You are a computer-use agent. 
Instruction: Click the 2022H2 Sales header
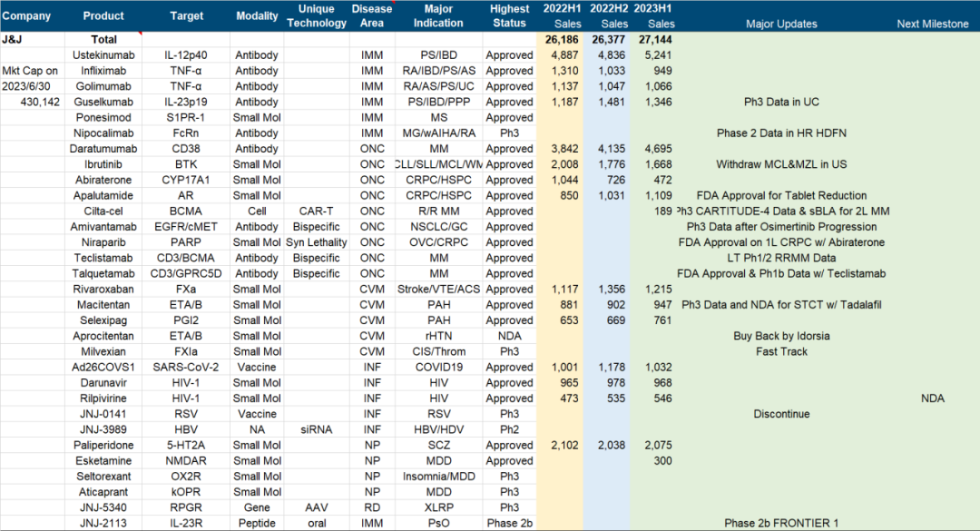(x=609, y=15)
